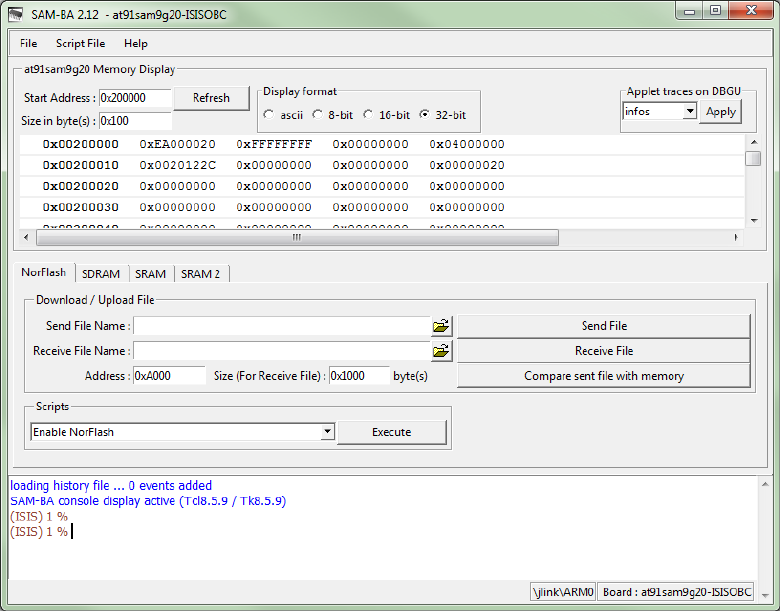
Task: Click the Start Address input field
Action: click(135, 98)
